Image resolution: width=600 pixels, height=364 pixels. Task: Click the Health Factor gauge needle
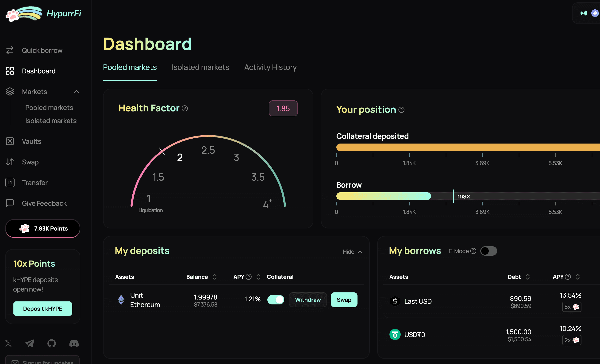[x=162, y=151]
